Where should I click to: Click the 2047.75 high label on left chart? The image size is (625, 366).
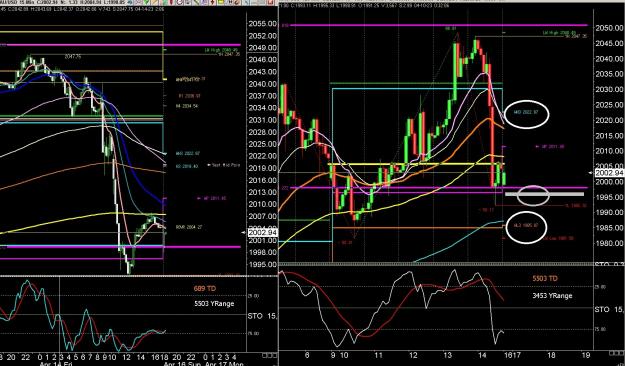73,57
